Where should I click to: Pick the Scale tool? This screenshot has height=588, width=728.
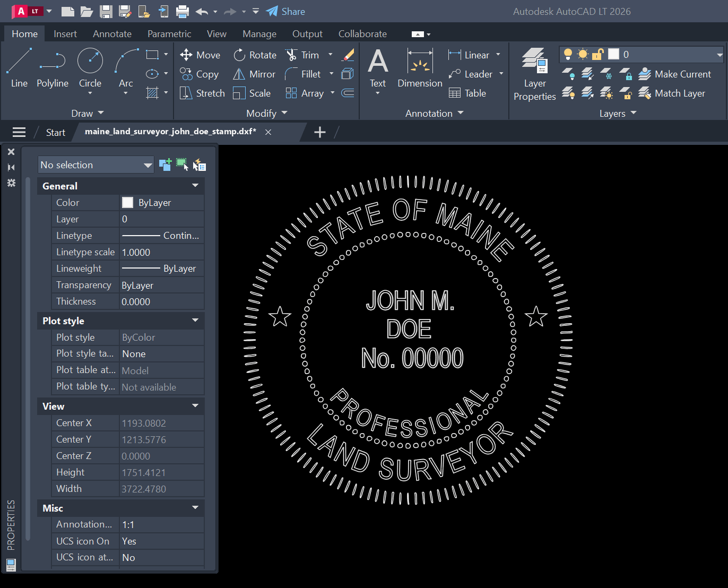pos(252,93)
